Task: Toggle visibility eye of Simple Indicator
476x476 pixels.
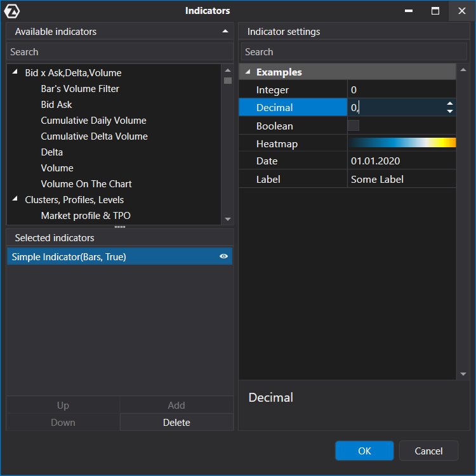Action: pos(223,256)
